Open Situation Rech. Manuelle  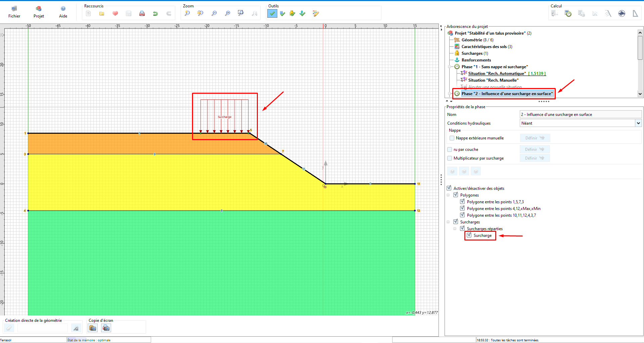tap(493, 80)
